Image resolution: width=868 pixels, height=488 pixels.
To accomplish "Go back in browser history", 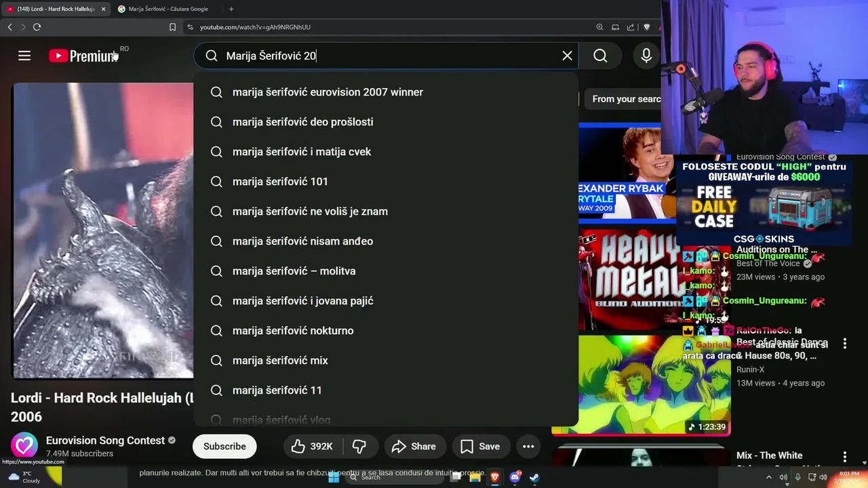I will tap(9, 27).
